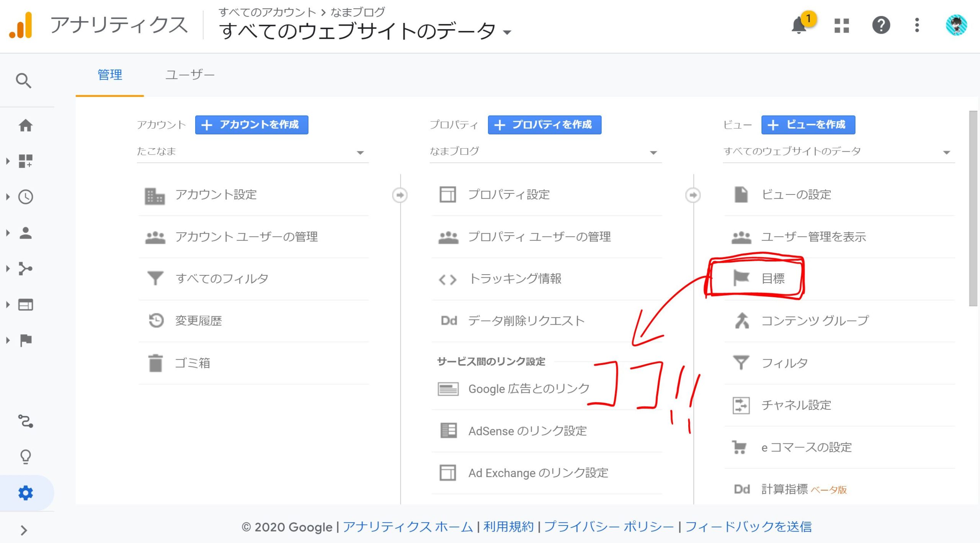
Task: Expand the Conversions section arrow in sidebar
Action: [x=8, y=340]
